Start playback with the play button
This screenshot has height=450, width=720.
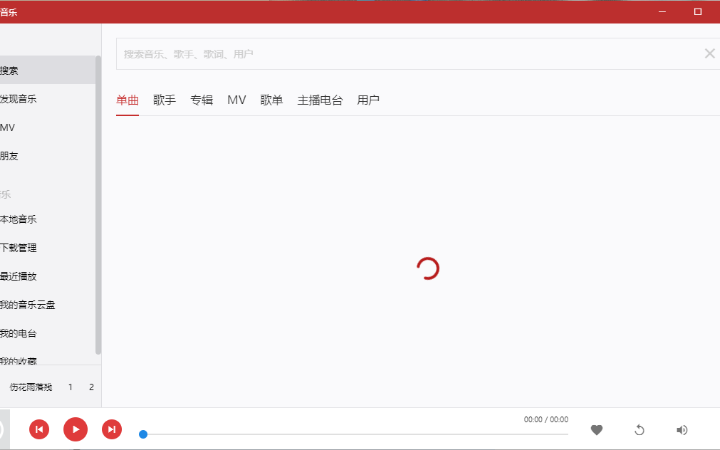pos(75,429)
